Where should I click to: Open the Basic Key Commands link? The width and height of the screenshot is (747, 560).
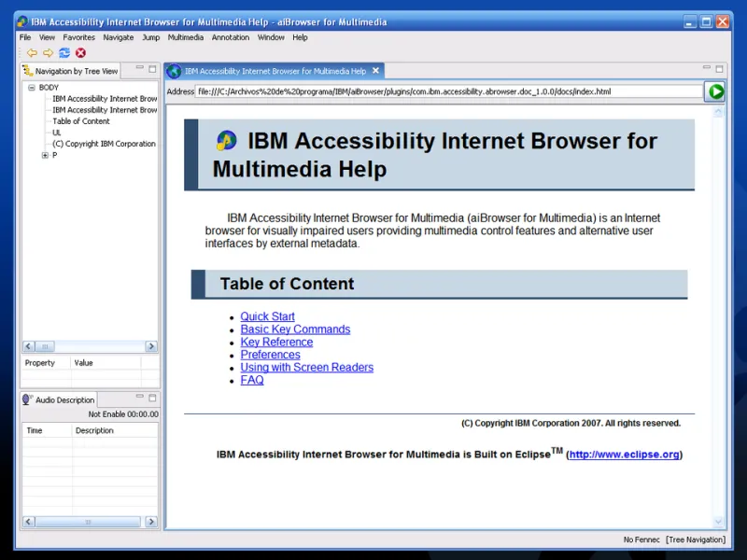coord(295,329)
